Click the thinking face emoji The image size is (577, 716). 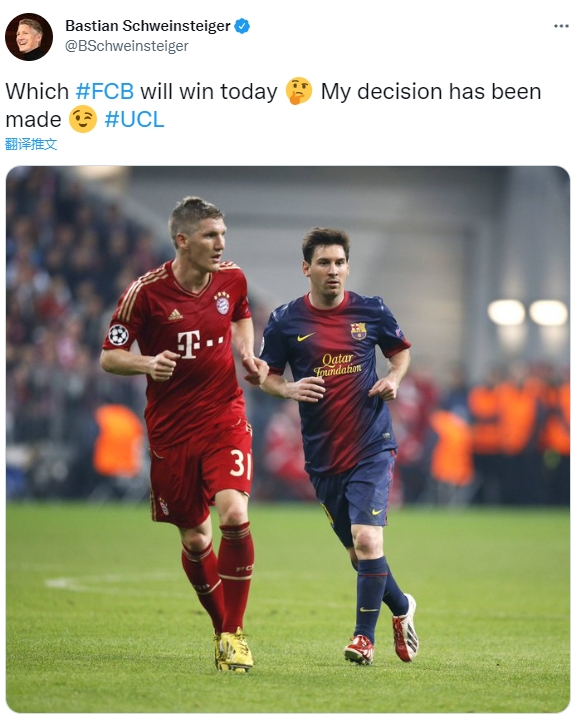pyautogui.click(x=299, y=91)
